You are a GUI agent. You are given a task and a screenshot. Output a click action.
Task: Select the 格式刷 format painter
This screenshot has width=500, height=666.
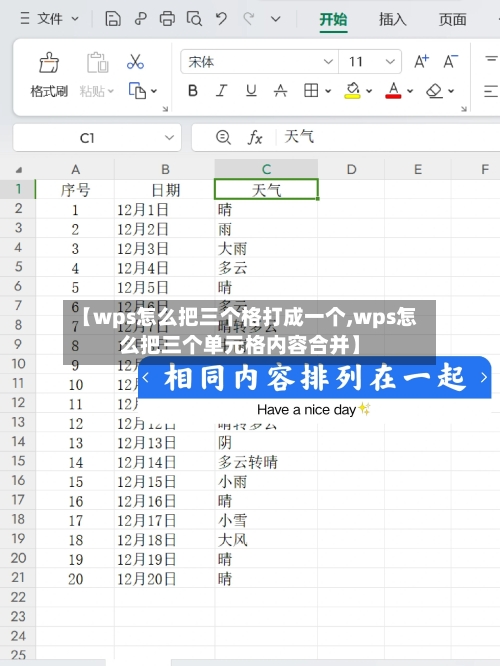(49, 75)
